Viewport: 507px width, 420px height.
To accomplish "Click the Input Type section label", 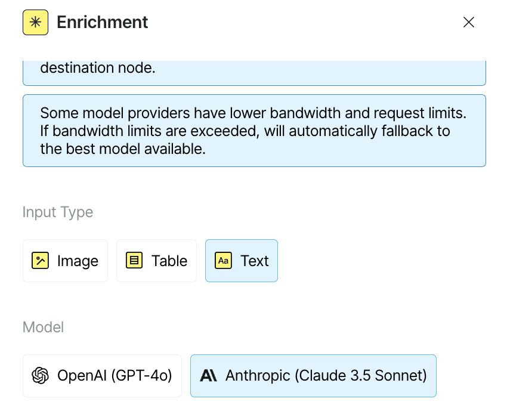I will (x=57, y=212).
